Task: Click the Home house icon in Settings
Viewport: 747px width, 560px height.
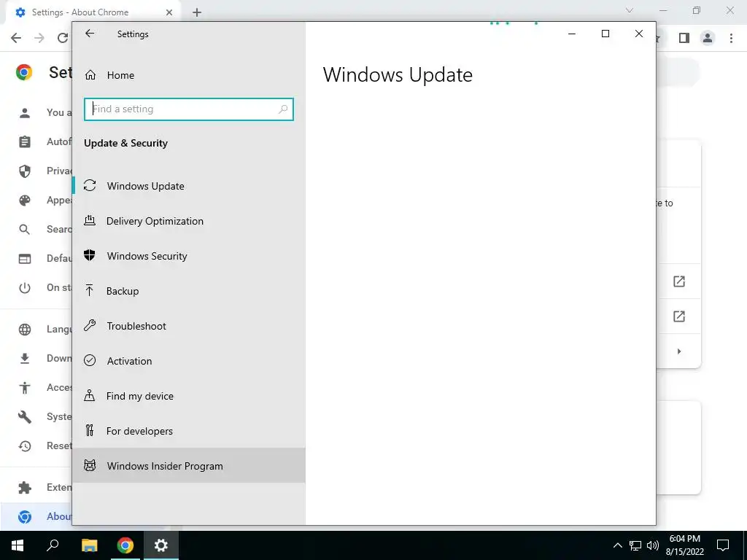Action: coord(90,75)
